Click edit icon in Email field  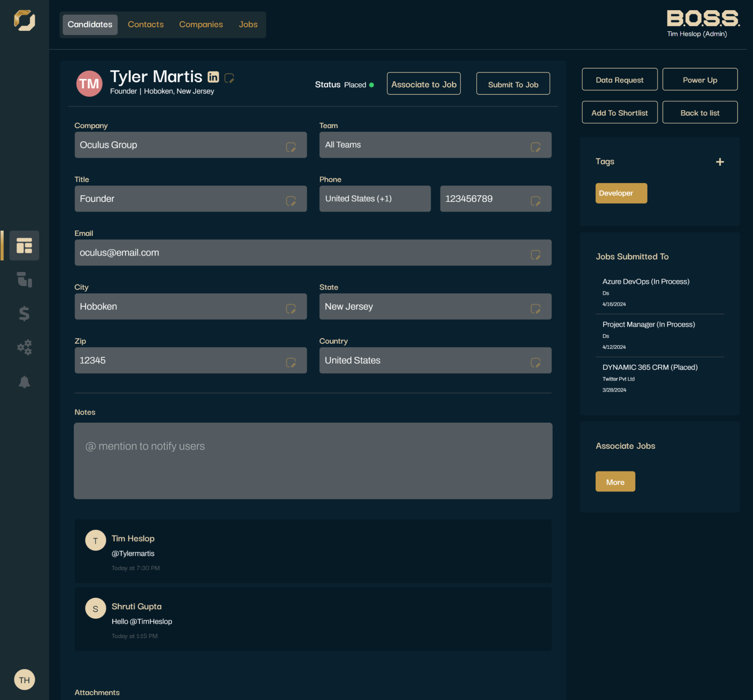click(x=535, y=255)
